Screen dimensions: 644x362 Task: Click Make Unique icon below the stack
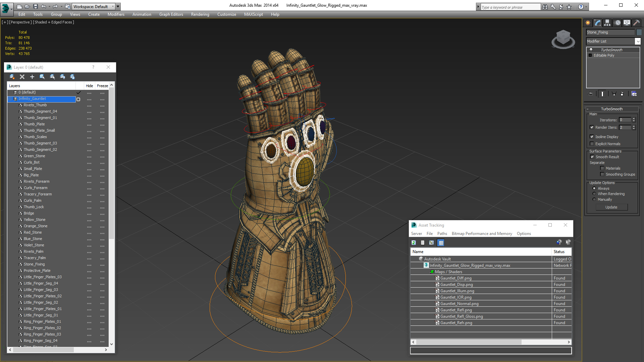point(614,94)
